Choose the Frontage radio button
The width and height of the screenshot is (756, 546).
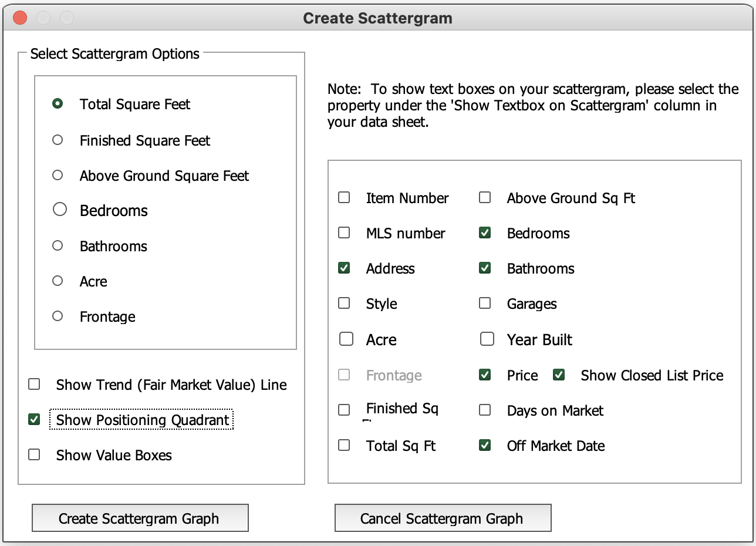[x=58, y=316]
